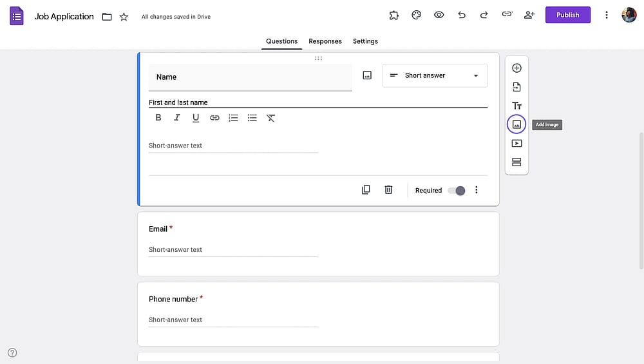
Task: Open the Short answer type dropdown
Action: coord(435,75)
